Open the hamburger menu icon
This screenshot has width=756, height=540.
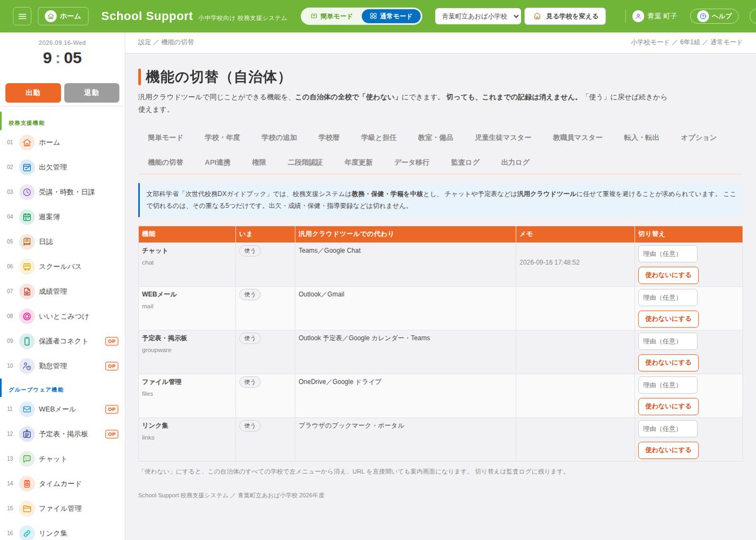[x=21, y=16]
